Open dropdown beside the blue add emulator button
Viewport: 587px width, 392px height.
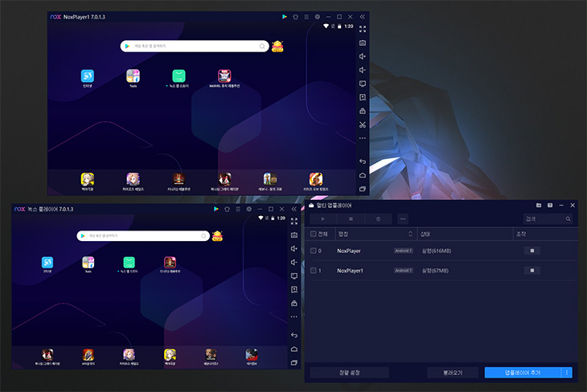567,373
